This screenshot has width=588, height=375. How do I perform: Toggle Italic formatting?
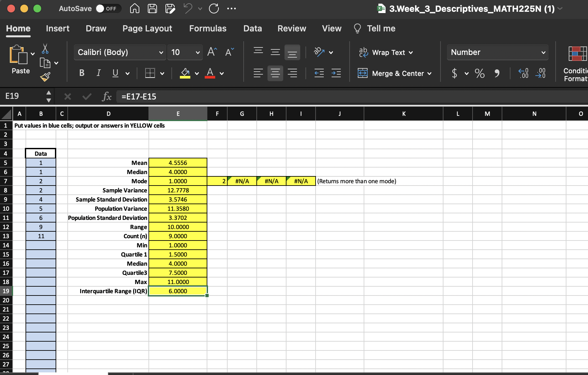[x=98, y=73]
